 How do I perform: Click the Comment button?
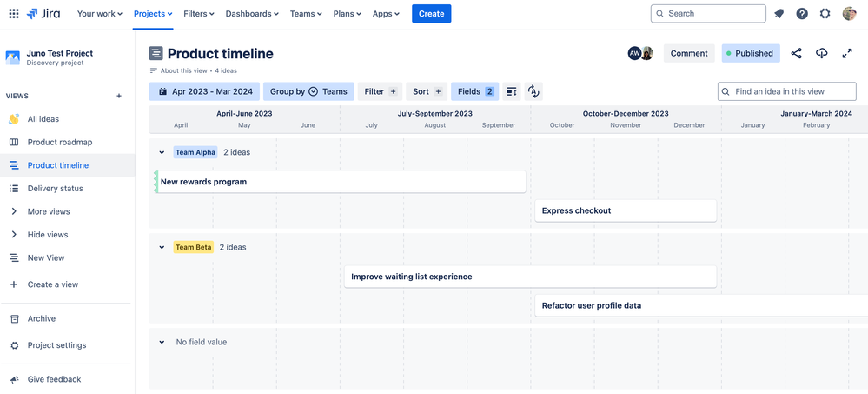(689, 53)
